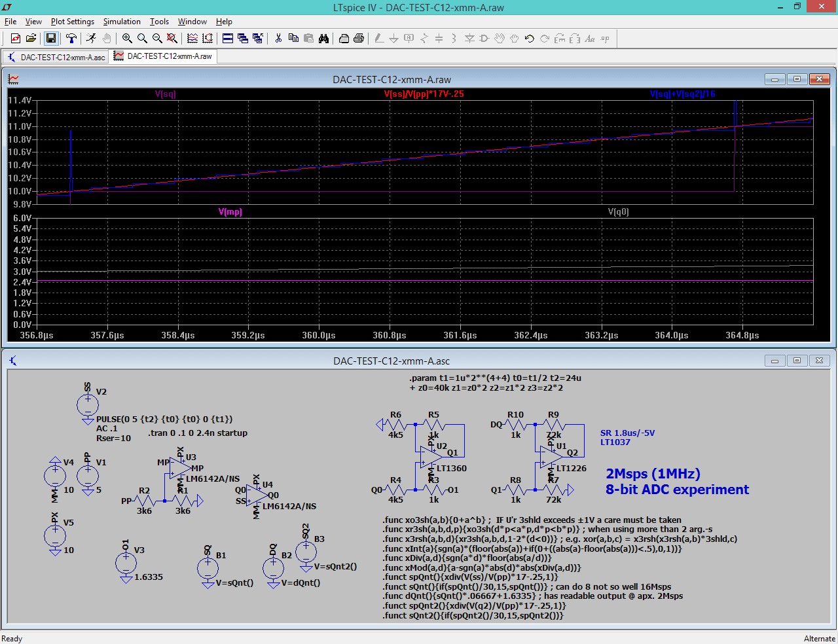Click the V(mp) trace label
Image resolution: width=838 pixels, height=644 pixels.
tap(230, 211)
